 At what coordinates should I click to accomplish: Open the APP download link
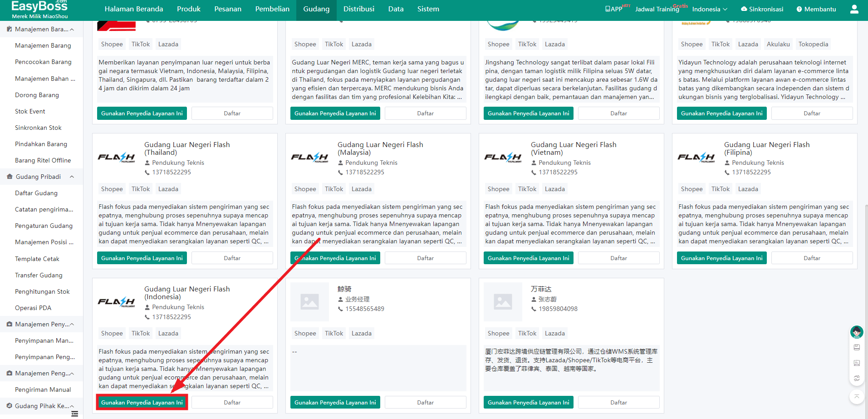click(x=613, y=9)
